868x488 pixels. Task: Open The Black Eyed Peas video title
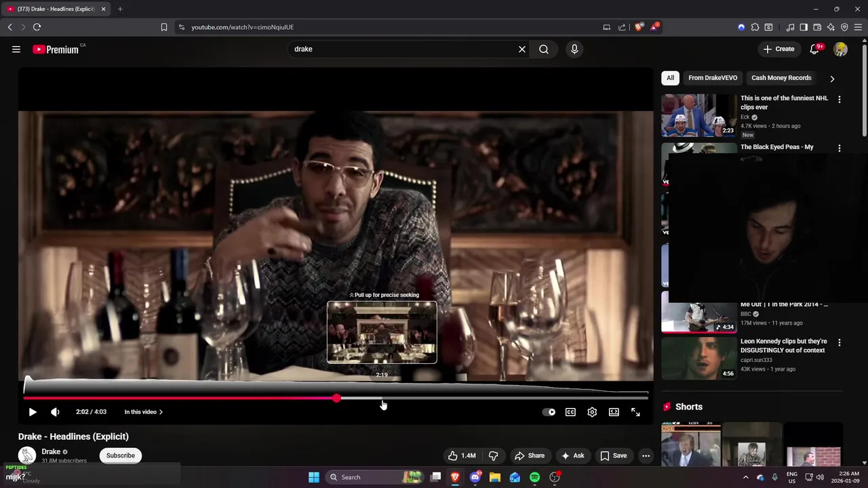coord(777,147)
